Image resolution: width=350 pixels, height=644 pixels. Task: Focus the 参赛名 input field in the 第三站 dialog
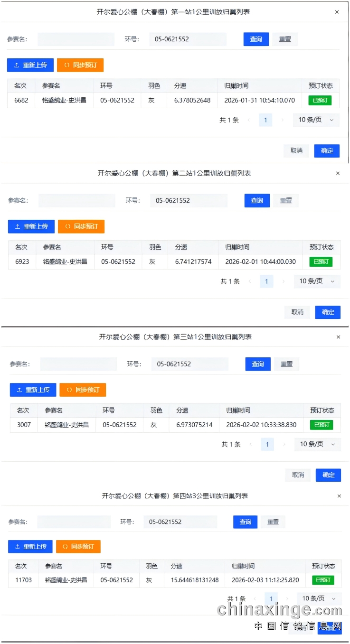[x=78, y=364]
